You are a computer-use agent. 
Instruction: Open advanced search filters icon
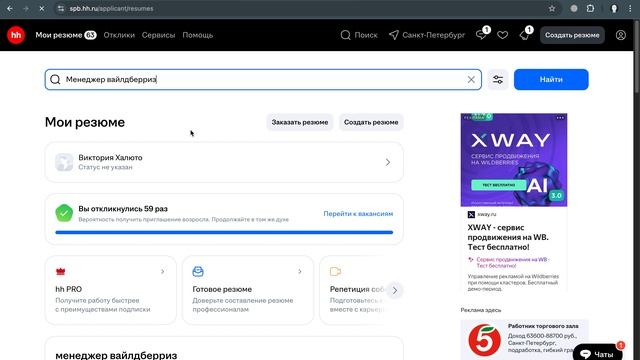click(x=498, y=80)
